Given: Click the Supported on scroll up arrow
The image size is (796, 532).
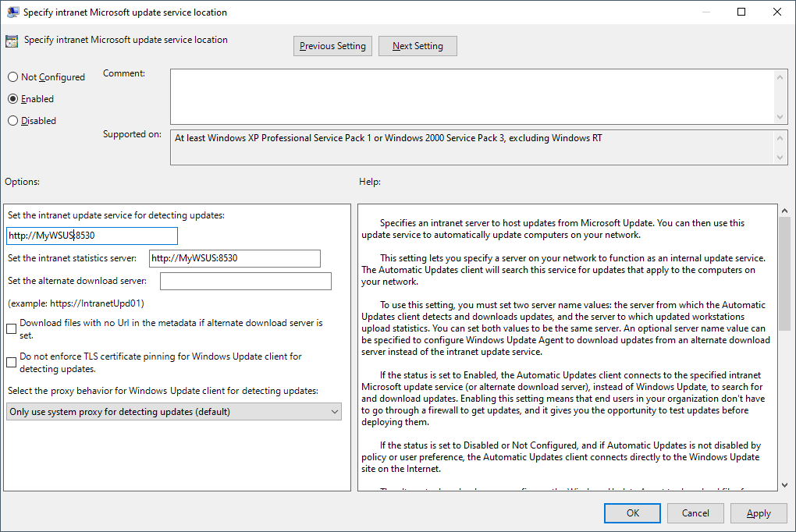Looking at the screenshot, I should [x=780, y=138].
